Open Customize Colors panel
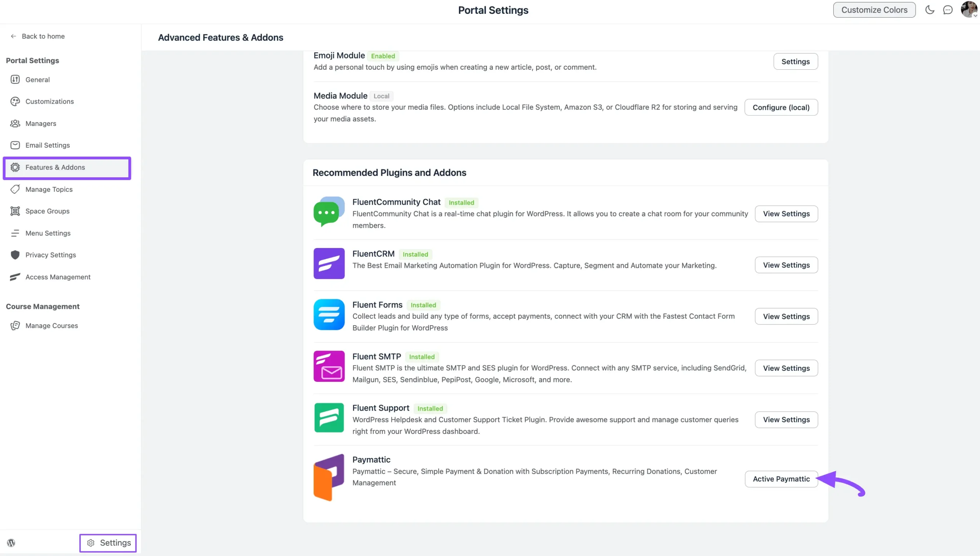Image resolution: width=980 pixels, height=556 pixels. [874, 10]
